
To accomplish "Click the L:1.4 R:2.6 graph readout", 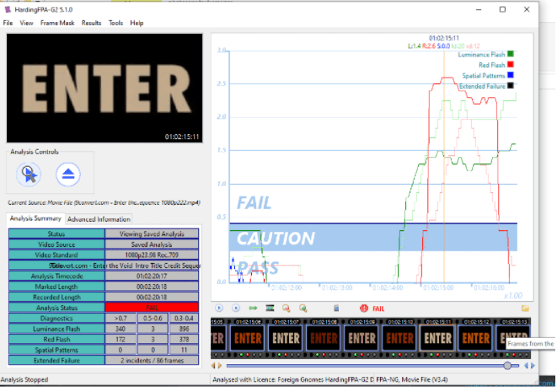I will coord(421,46).
